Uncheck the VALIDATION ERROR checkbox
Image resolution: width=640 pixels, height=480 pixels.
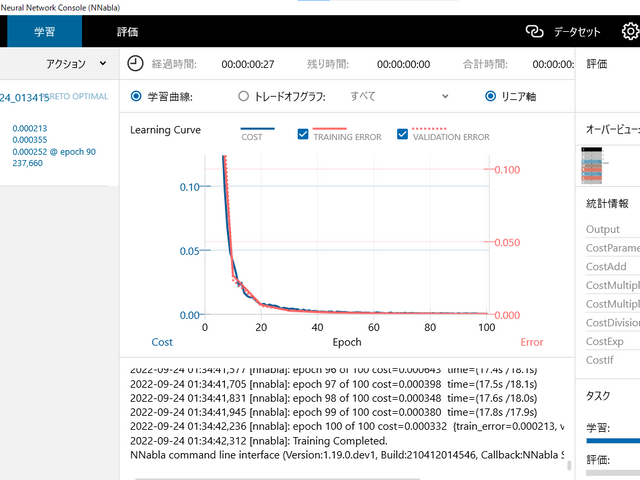[x=403, y=135]
